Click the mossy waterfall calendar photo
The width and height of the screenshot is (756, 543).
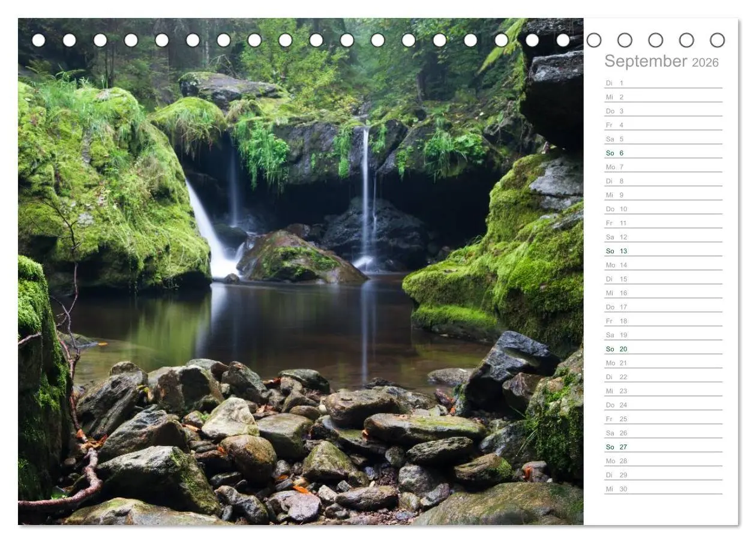click(301, 272)
